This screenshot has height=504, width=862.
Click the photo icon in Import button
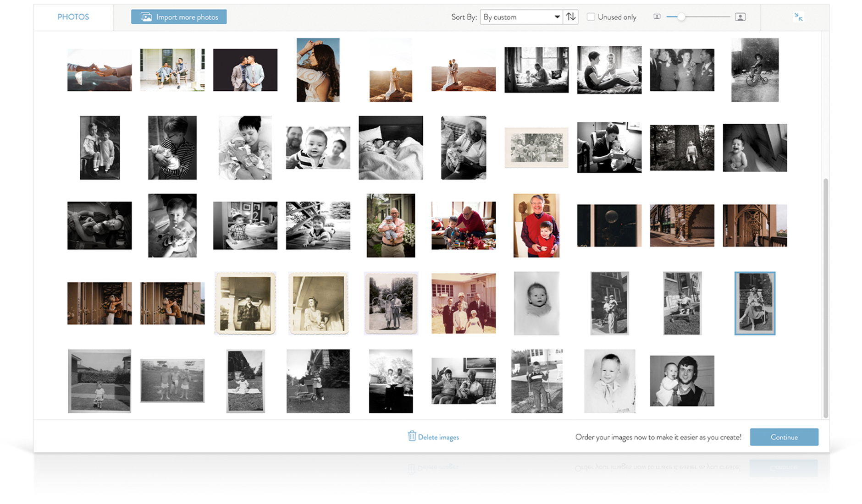click(146, 17)
